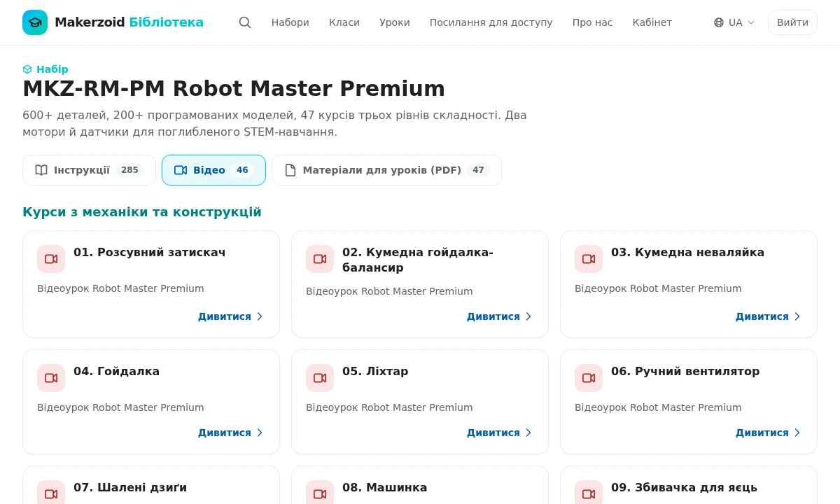This screenshot has height=504, width=840.
Task: Click the title 05. Ліхтар
Action: tap(375, 371)
